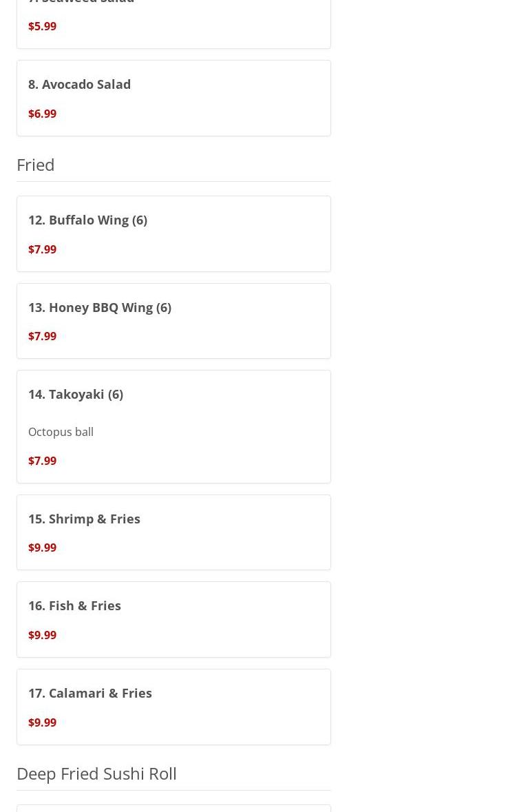
Task: Click the Deep Fried Sushi Roll heading
Action: 96,773
